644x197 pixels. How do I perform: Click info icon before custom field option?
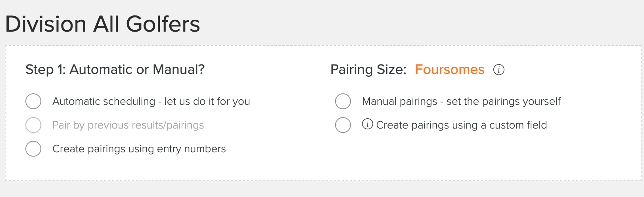click(x=367, y=124)
